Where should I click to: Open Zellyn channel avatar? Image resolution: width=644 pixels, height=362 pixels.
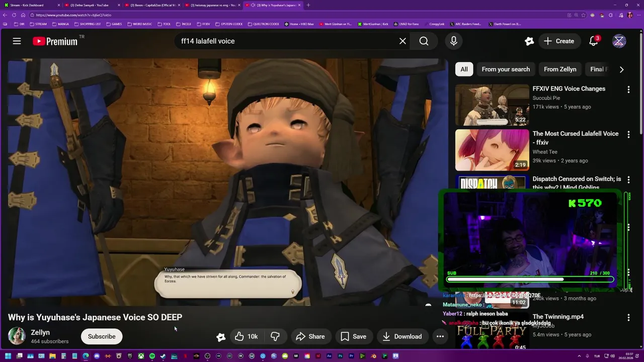[x=17, y=336]
